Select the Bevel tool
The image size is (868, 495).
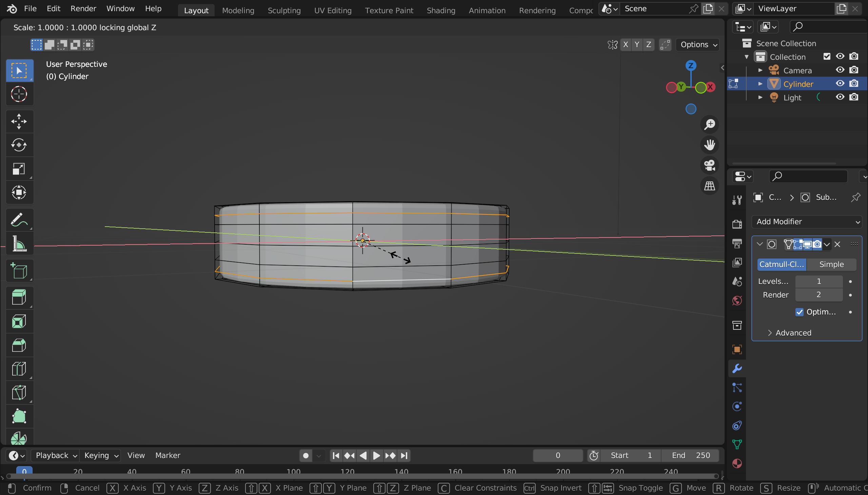19,345
